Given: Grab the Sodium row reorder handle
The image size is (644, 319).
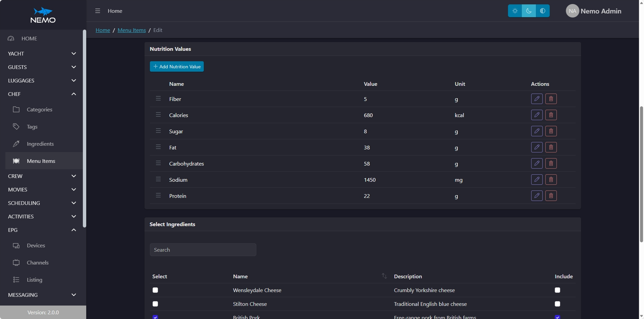Looking at the screenshot, I should click(158, 179).
